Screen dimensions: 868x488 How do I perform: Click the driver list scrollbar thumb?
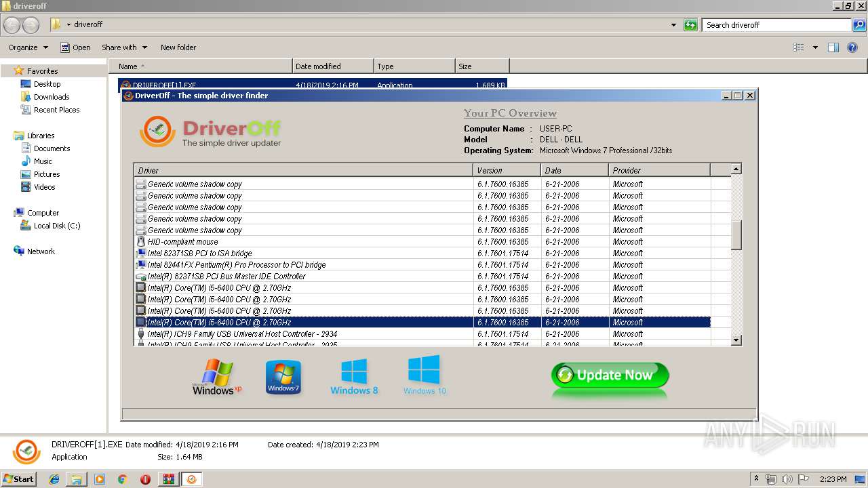736,235
